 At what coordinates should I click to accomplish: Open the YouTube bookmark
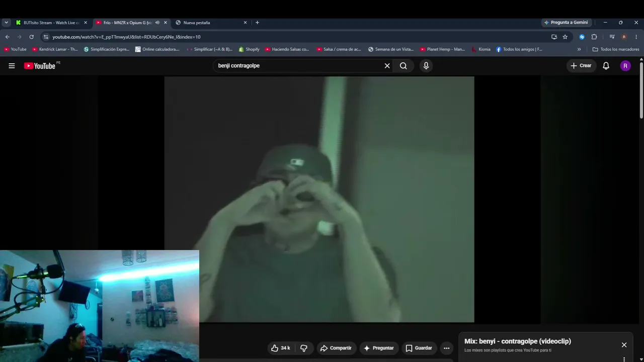(15, 49)
